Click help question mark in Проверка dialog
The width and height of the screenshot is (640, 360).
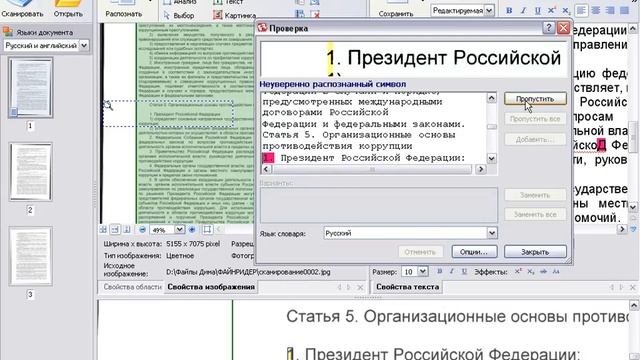coord(549,28)
